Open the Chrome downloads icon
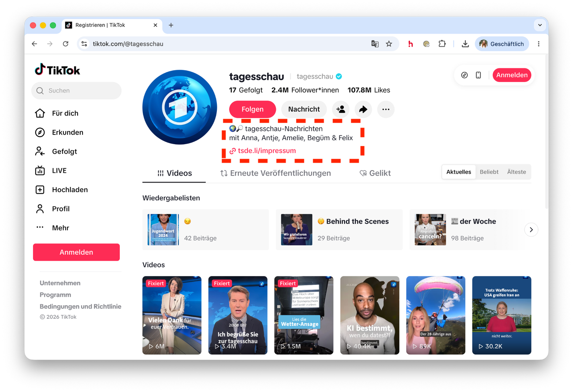The image size is (573, 392). tap(465, 44)
